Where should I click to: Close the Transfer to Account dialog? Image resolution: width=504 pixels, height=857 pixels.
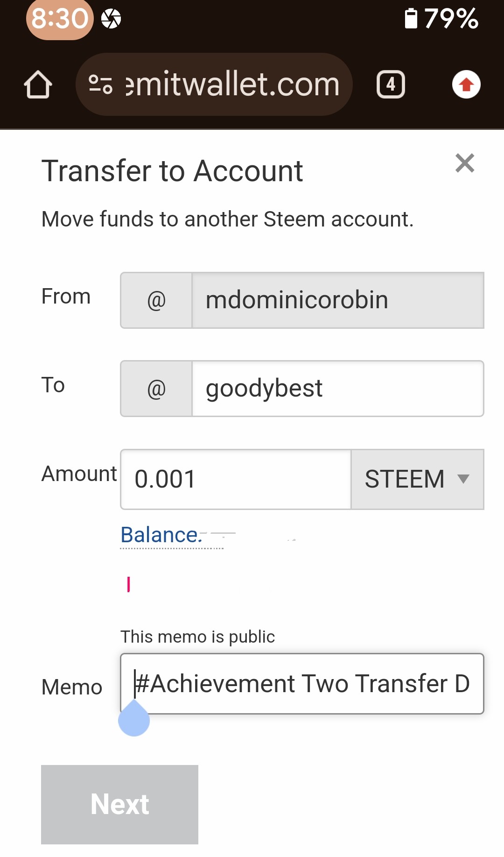pyautogui.click(x=464, y=163)
